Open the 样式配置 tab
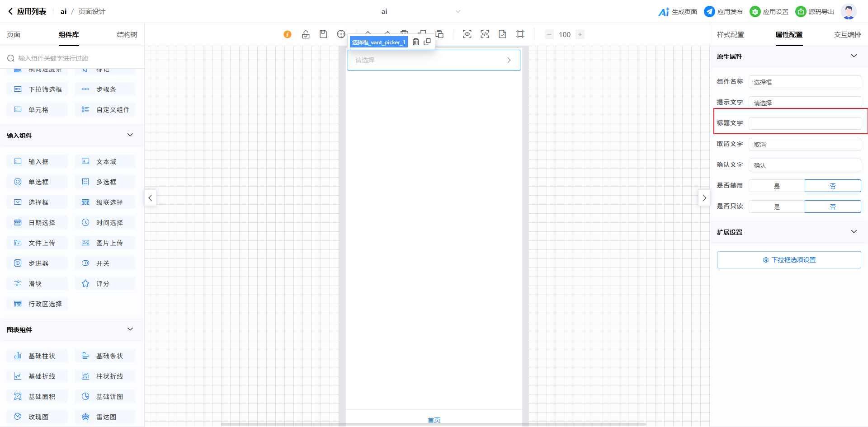868x427 pixels. [731, 35]
